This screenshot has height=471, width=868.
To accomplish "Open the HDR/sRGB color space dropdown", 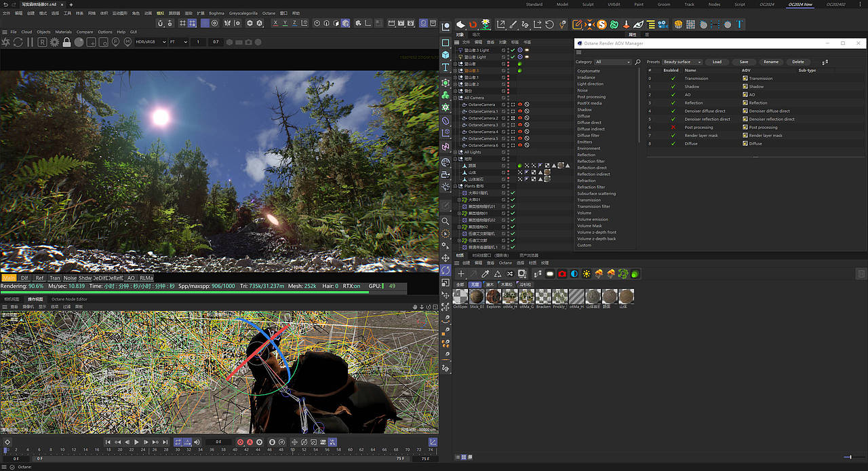I will click(150, 42).
